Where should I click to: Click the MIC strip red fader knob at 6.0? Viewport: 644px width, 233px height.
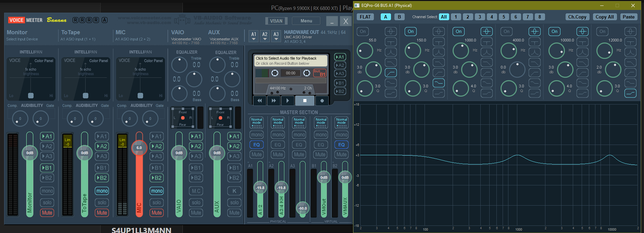tap(139, 148)
